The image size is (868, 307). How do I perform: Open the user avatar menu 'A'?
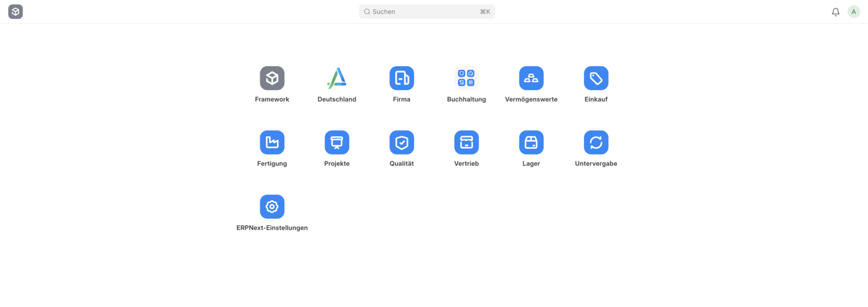coord(854,12)
